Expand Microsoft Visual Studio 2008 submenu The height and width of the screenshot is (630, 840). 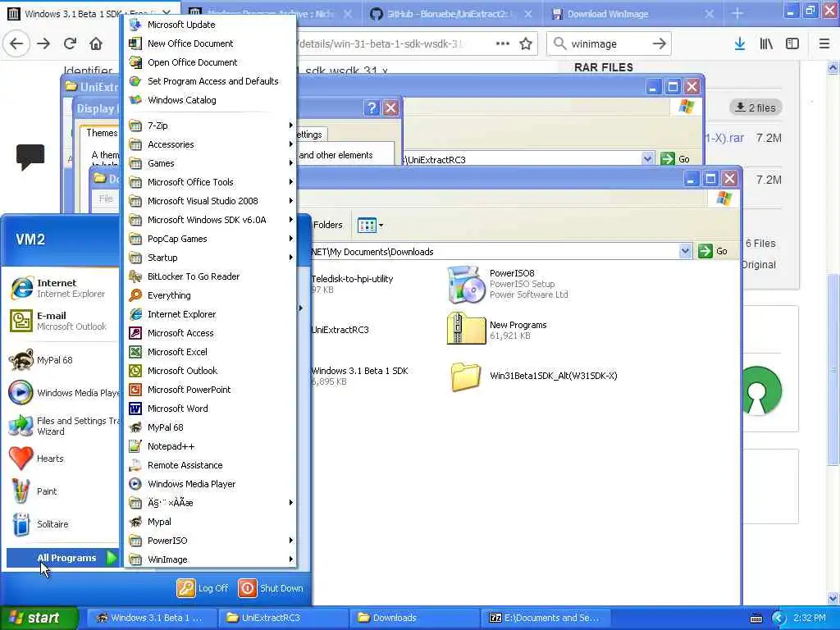point(210,201)
